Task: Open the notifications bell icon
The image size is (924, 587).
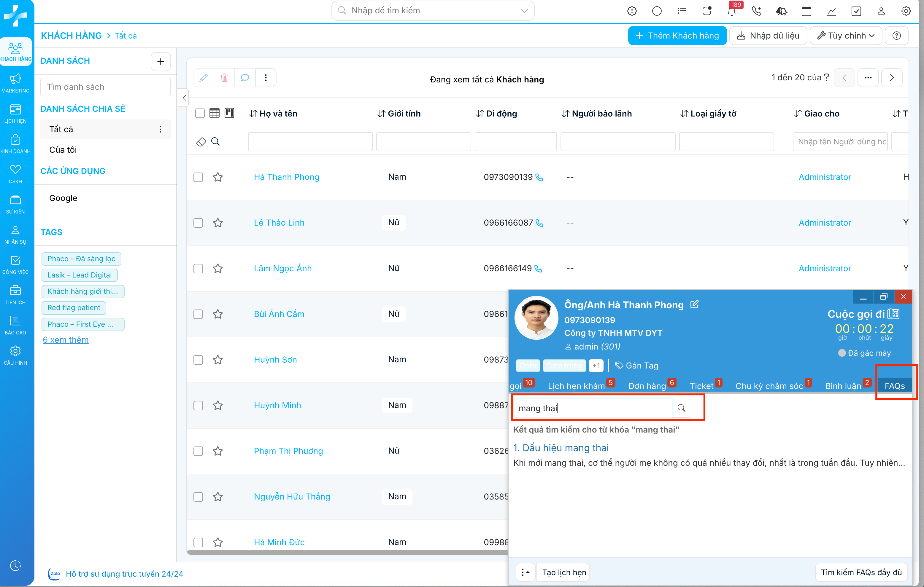Action: [x=731, y=11]
